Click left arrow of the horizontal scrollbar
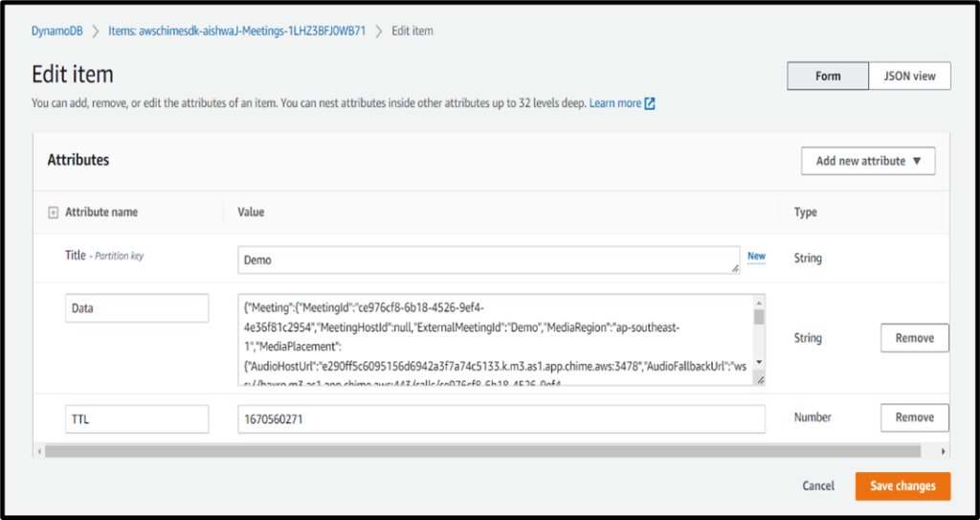 (x=39, y=451)
